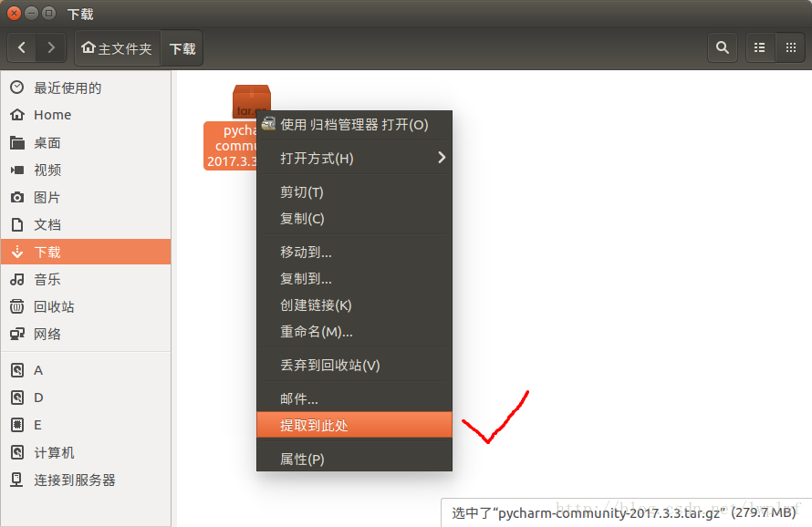812x527 pixels.
Task: Open 回收站 in the sidebar
Action: point(86,307)
